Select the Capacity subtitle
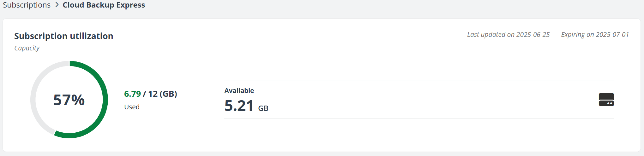644x156 pixels. pos(27,48)
